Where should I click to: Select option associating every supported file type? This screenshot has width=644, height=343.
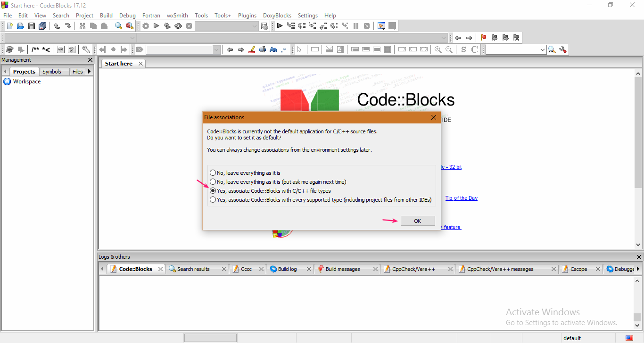[213, 199]
